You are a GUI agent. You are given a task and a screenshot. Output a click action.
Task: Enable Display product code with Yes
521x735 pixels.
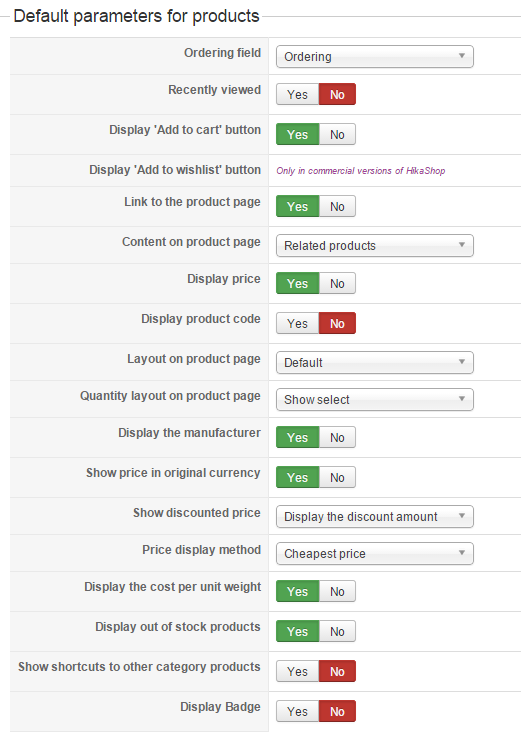tap(297, 323)
